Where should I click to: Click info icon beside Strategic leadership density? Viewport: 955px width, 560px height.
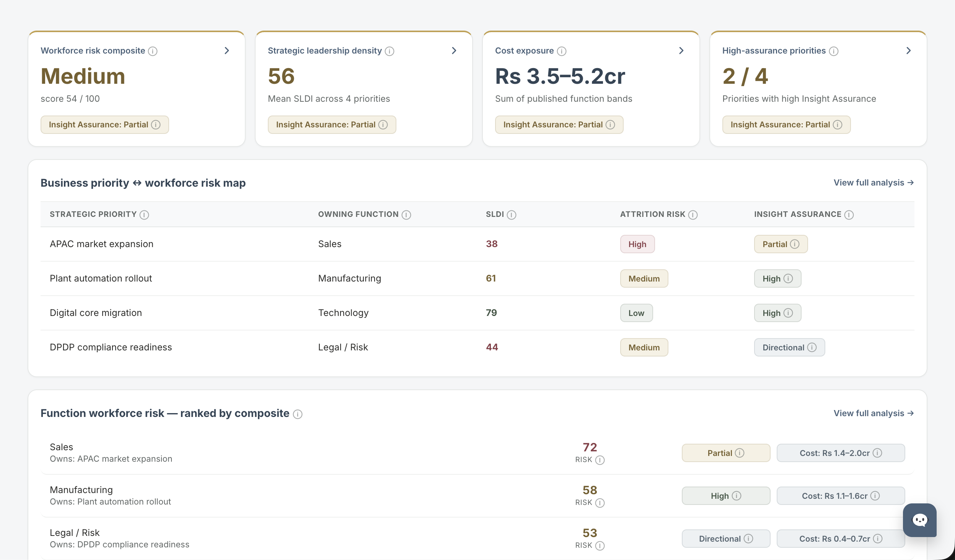(x=389, y=51)
